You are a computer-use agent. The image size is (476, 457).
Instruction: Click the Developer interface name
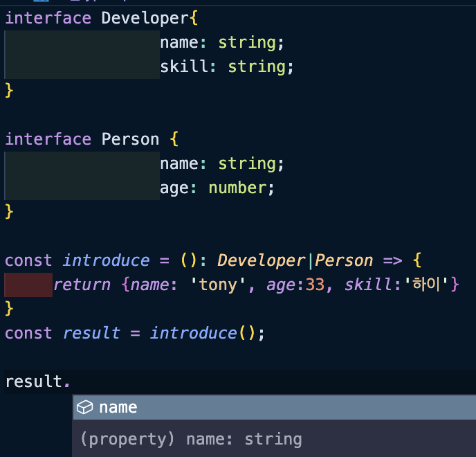pos(145,18)
